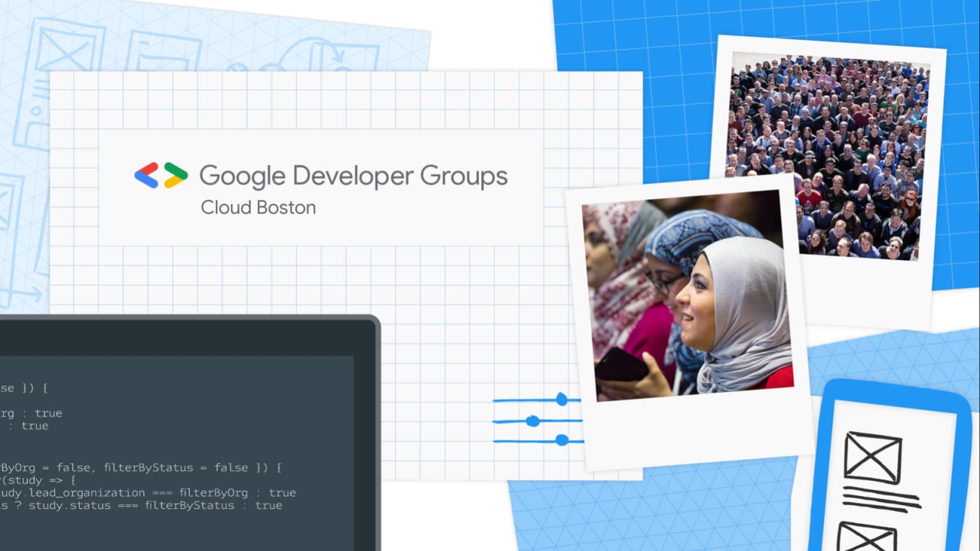Click the code line with 'study.status === filterByStatus'
This screenshot has height=551, width=980.
(x=141, y=506)
